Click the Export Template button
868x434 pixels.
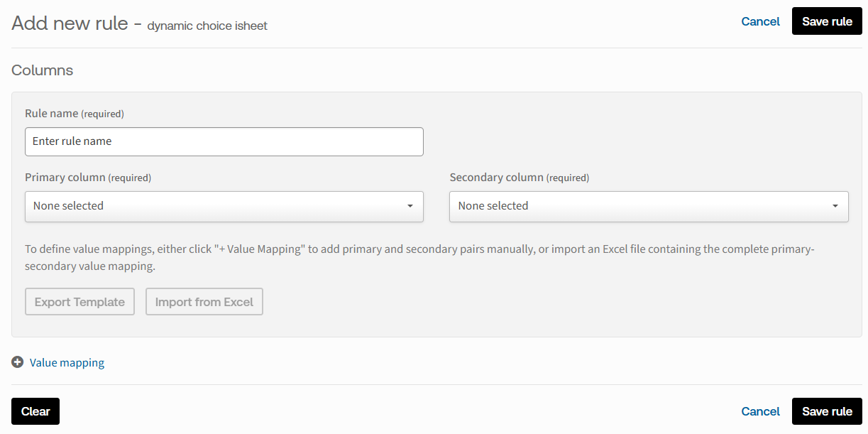coord(79,302)
